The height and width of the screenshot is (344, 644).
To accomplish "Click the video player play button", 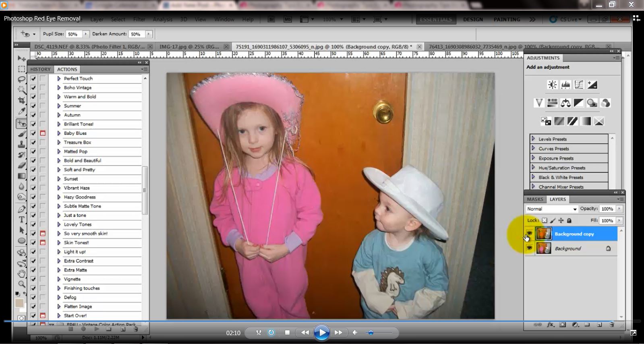I will click(x=321, y=332).
